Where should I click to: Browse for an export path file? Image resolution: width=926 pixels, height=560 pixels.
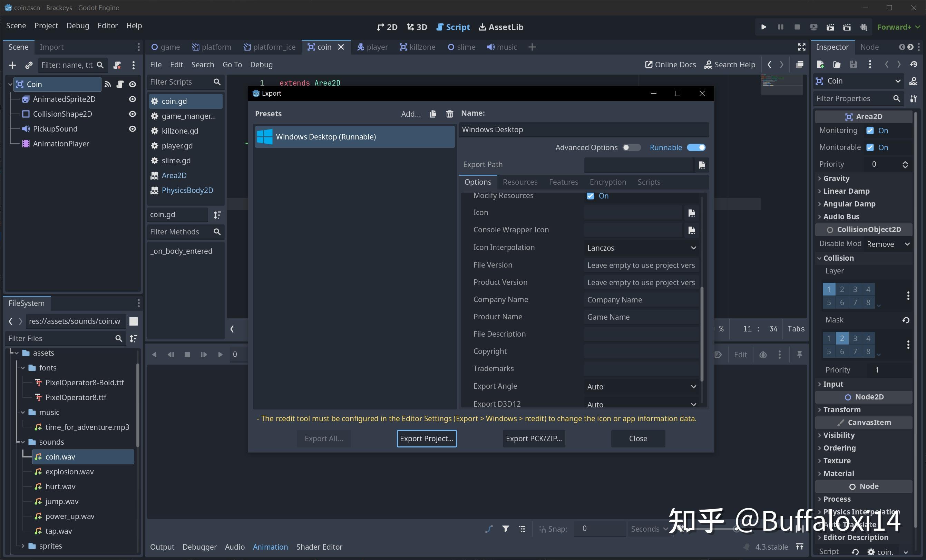(x=701, y=164)
